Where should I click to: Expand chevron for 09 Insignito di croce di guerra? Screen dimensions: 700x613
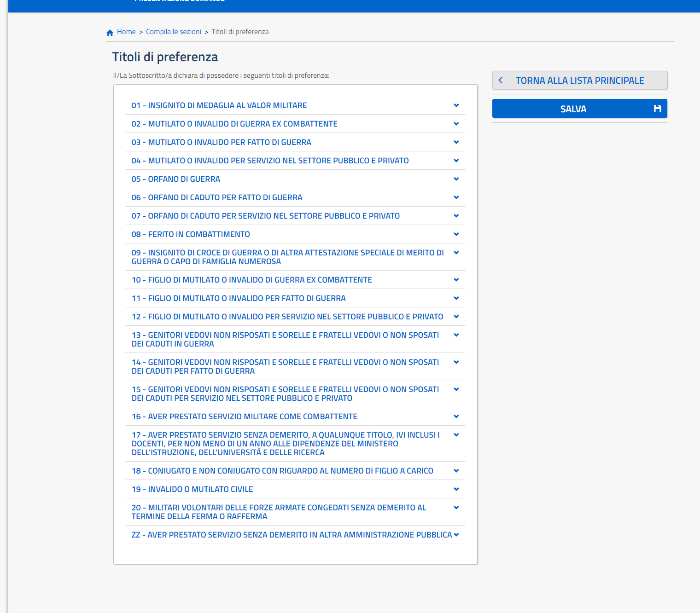click(x=456, y=253)
